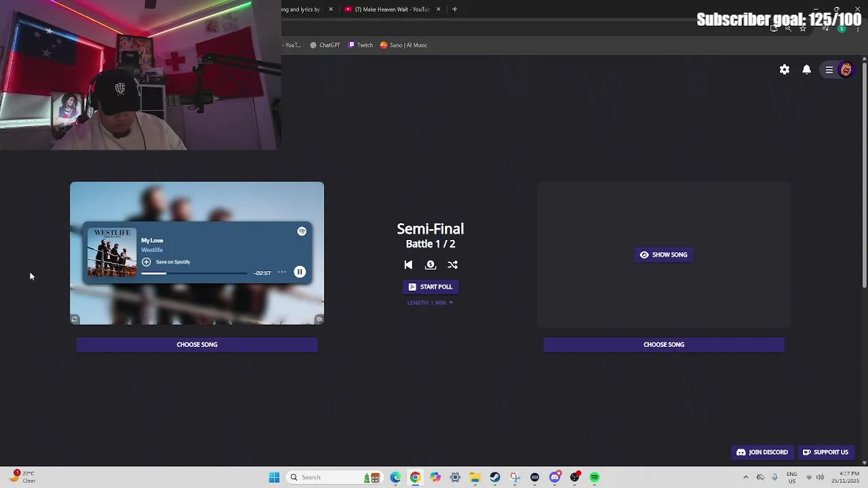The width and height of the screenshot is (868, 488).
Task: Close the song and lyrics tab
Action: [331, 9]
